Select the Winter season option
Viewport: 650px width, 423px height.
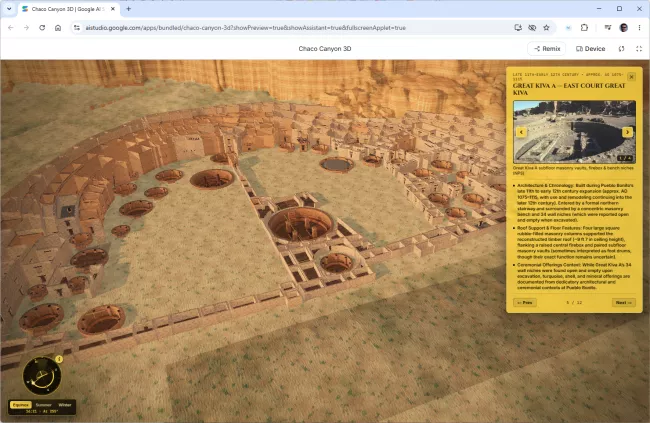point(65,405)
